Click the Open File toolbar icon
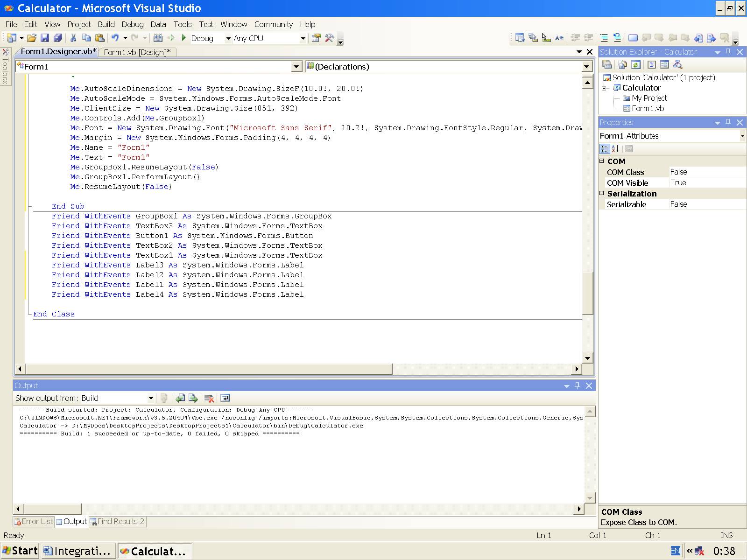 pyautogui.click(x=32, y=38)
